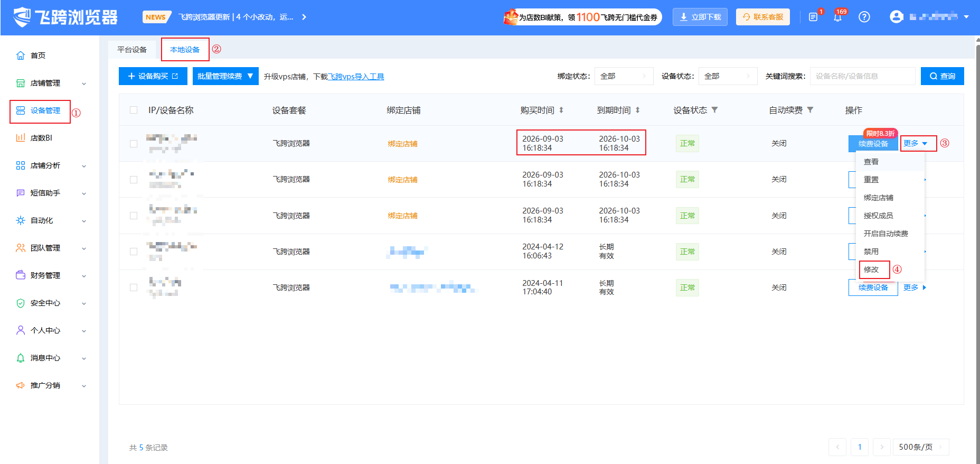Open the 绑定状态 dropdown
Image resolution: width=980 pixels, height=464 pixels.
624,76
